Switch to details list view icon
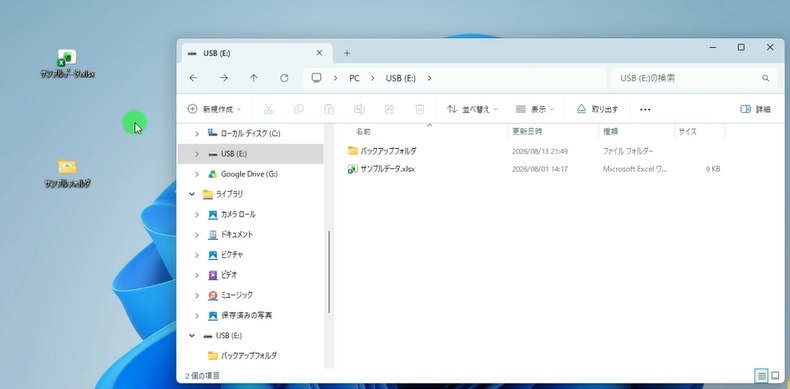The width and height of the screenshot is (790, 389). coord(761,375)
